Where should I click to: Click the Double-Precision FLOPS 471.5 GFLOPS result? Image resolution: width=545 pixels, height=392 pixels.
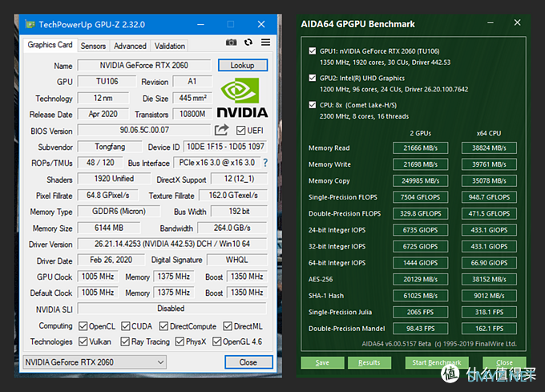489,213
